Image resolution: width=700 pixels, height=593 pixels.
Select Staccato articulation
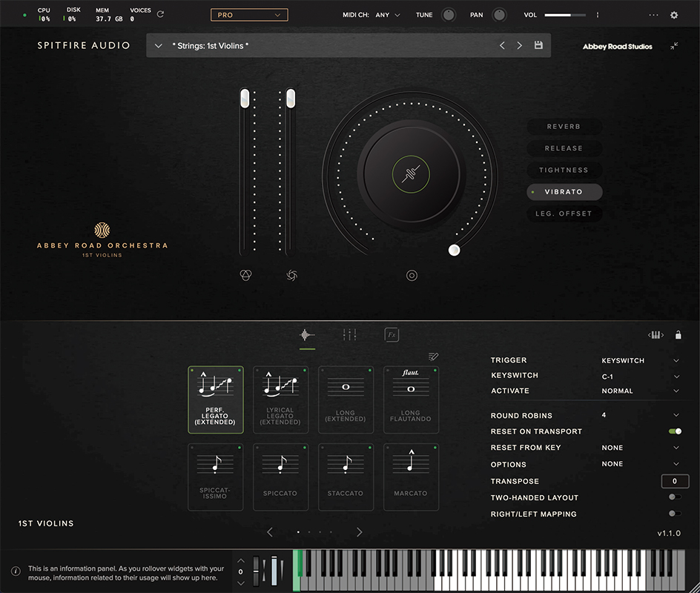(x=346, y=477)
